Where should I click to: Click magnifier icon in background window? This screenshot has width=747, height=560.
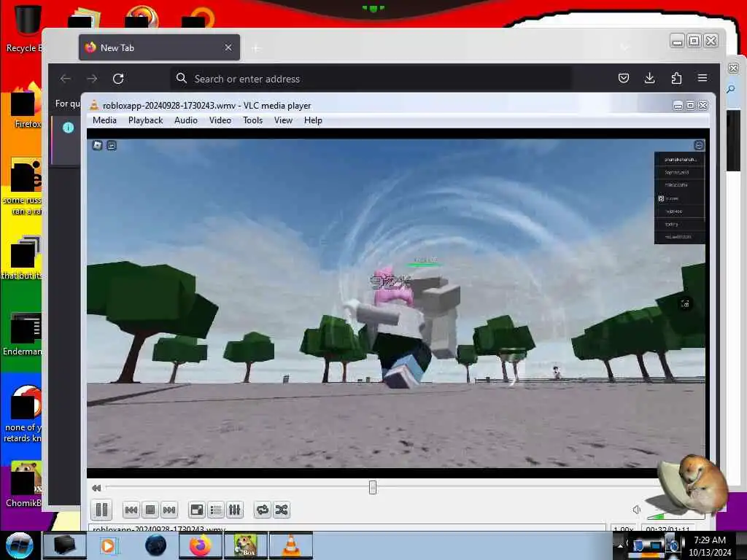[731, 89]
